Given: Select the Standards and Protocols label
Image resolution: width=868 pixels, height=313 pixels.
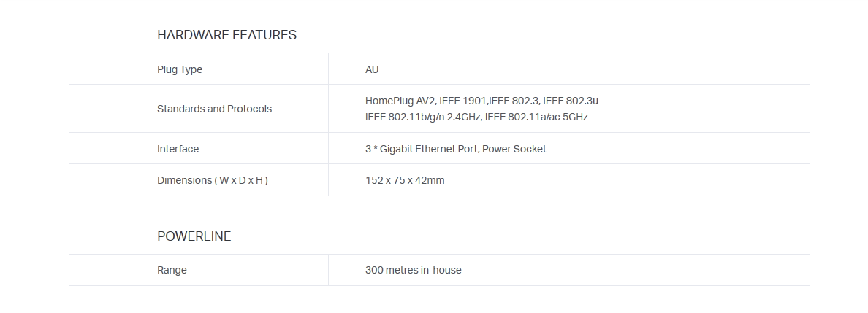Looking at the screenshot, I should pos(214,109).
